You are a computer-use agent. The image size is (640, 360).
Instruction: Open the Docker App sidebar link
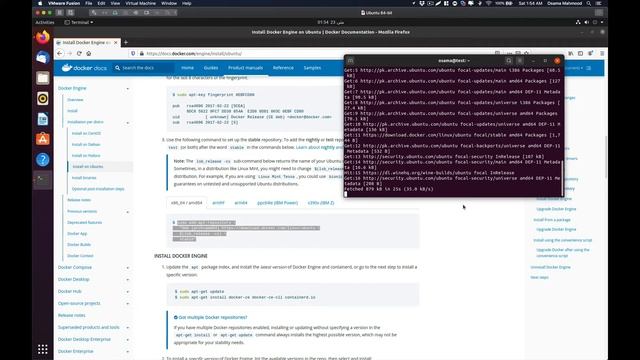pos(77,233)
